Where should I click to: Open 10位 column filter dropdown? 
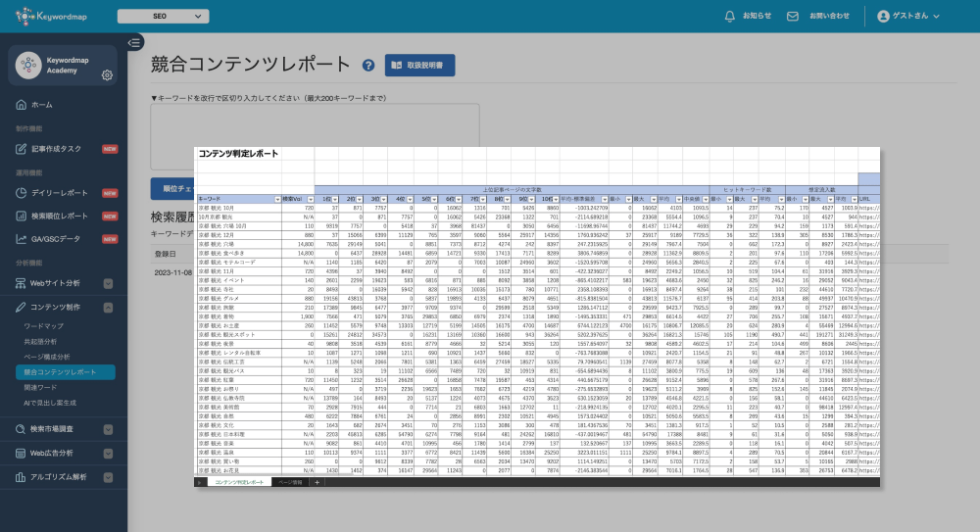[x=556, y=200]
